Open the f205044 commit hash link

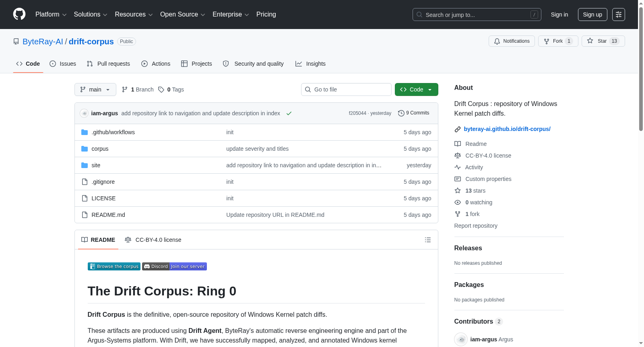pyautogui.click(x=357, y=113)
